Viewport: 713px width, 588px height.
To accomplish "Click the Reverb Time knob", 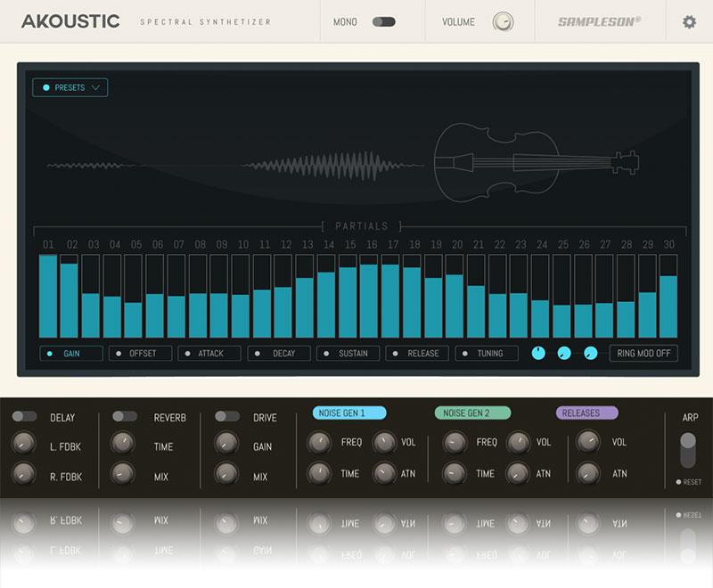I will point(122,443).
